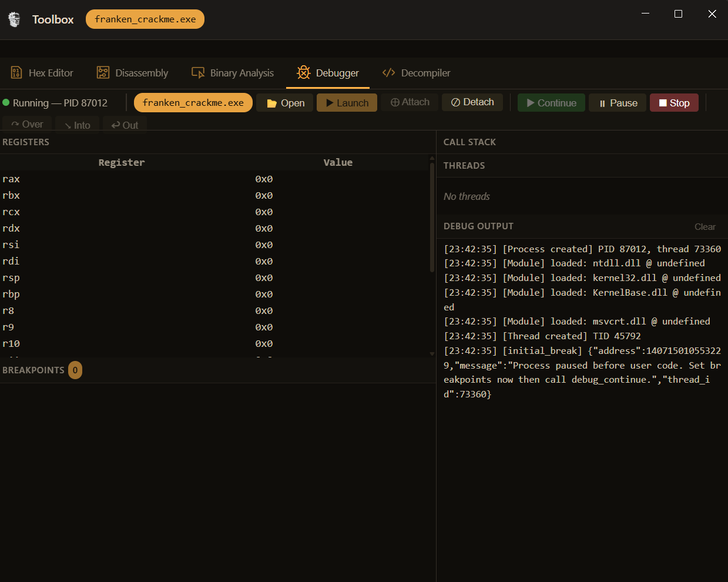Switch to the Decompiler tab
Viewport: 728px width, 582px height.
(x=416, y=73)
